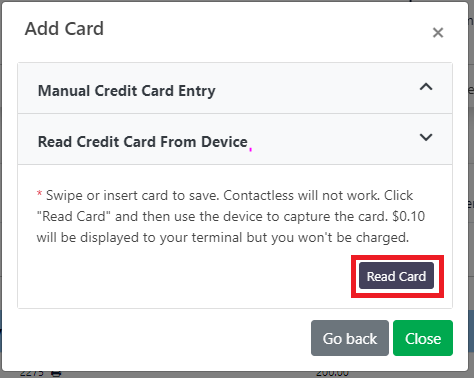Collapse Manual Credit Card Entry with up chevron

coord(426,87)
